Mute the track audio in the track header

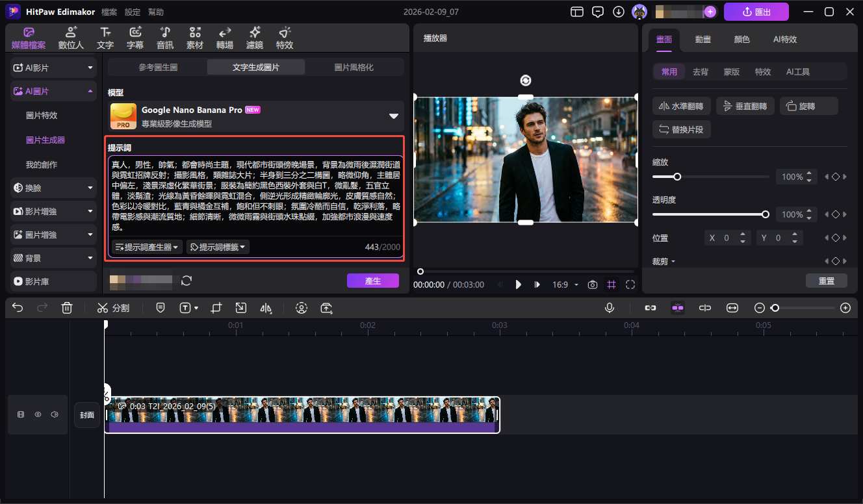(54, 414)
